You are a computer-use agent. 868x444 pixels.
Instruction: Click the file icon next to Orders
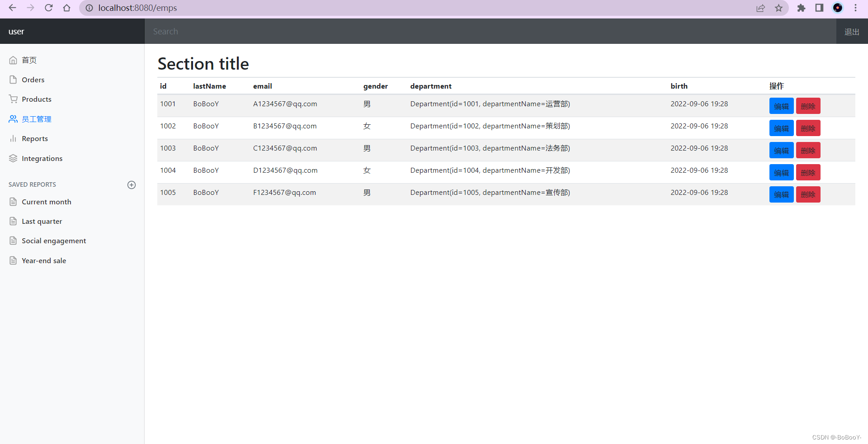tap(13, 80)
